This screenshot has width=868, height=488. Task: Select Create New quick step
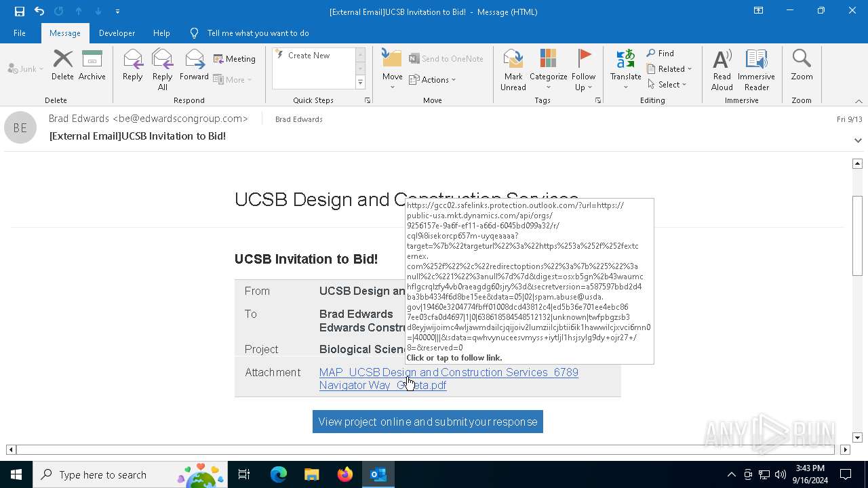coord(309,56)
